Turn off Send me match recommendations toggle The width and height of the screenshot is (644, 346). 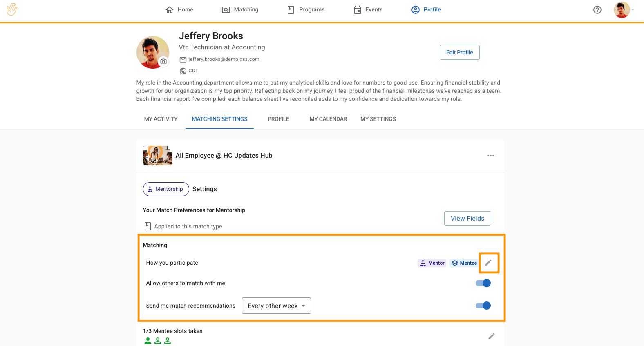tap(483, 306)
